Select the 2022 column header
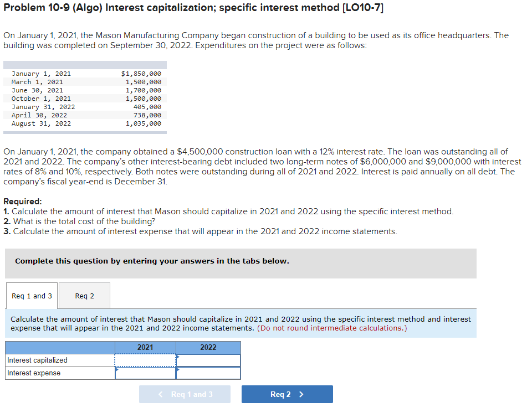 [x=208, y=347]
